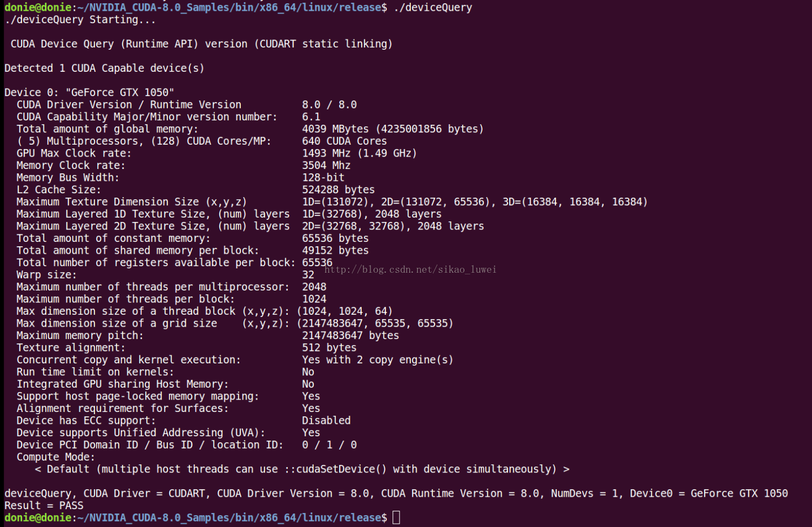Click the '4039 MBytes' global memory value
The image size is (812, 527).
[x=335, y=129]
